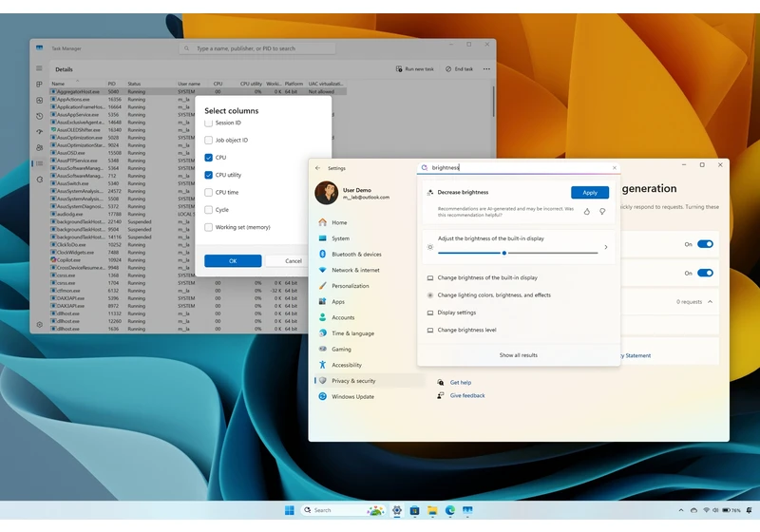
Task: Check the Job object ID checkbox
Action: coord(208,140)
